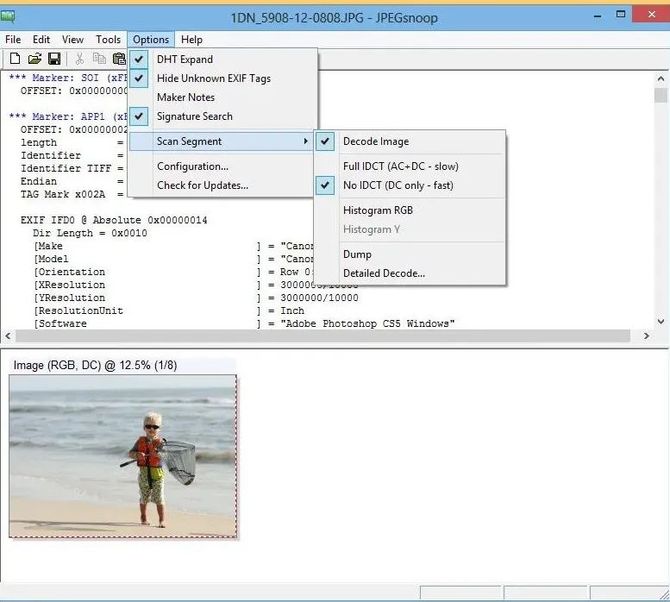
Task: Click the horizontal scrollbar thumb
Action: tap(323, 336)
